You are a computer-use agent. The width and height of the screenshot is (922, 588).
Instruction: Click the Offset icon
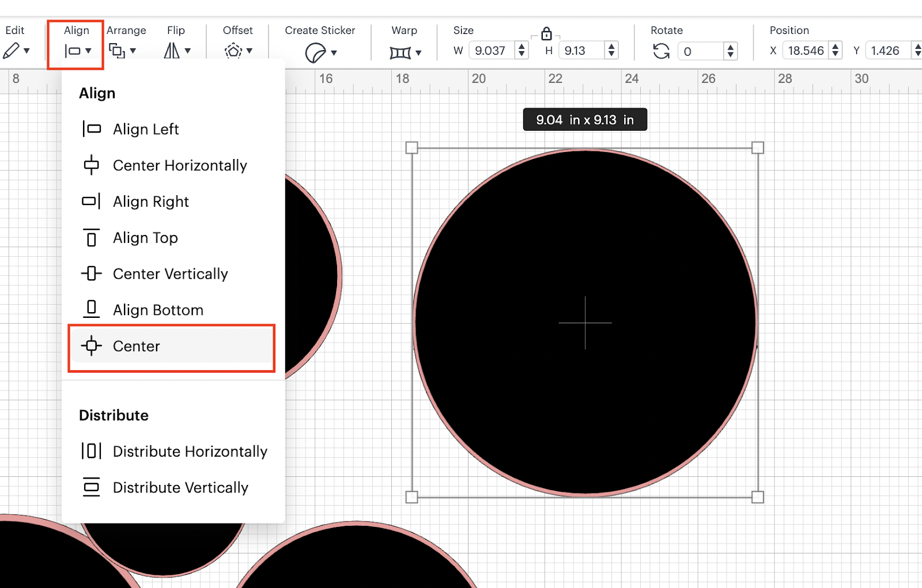(x=233, y=51)
